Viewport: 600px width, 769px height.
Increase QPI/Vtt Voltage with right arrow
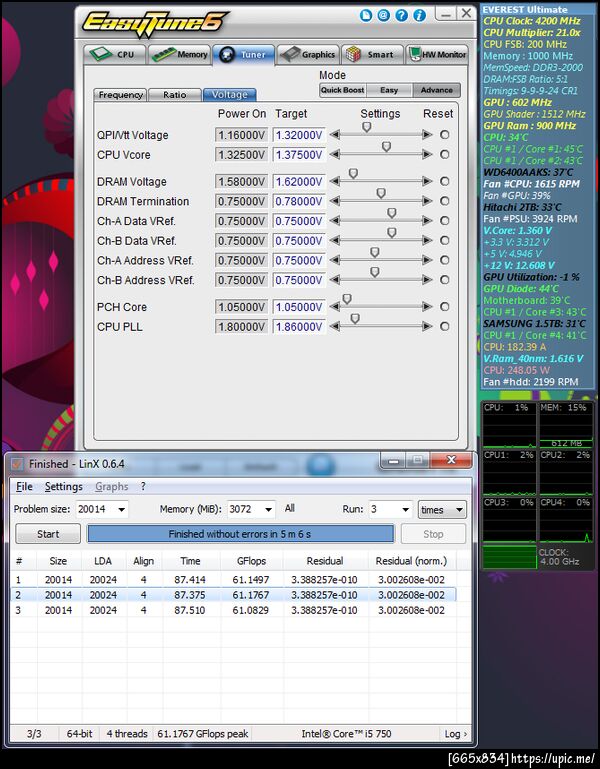pos(427,134)
